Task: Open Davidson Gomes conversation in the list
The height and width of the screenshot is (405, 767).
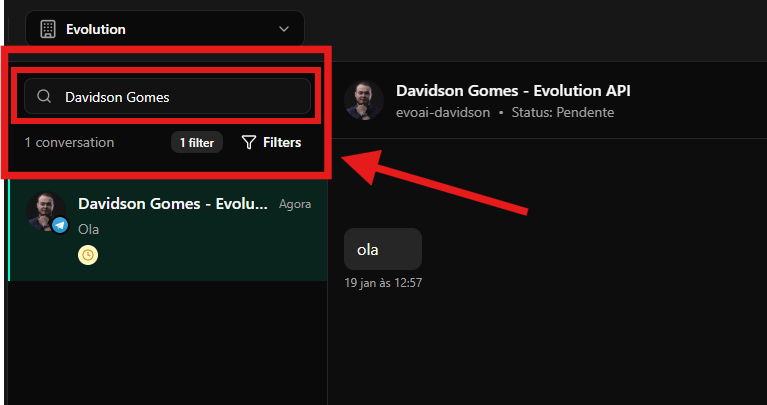Action: (x=168, y=230)
